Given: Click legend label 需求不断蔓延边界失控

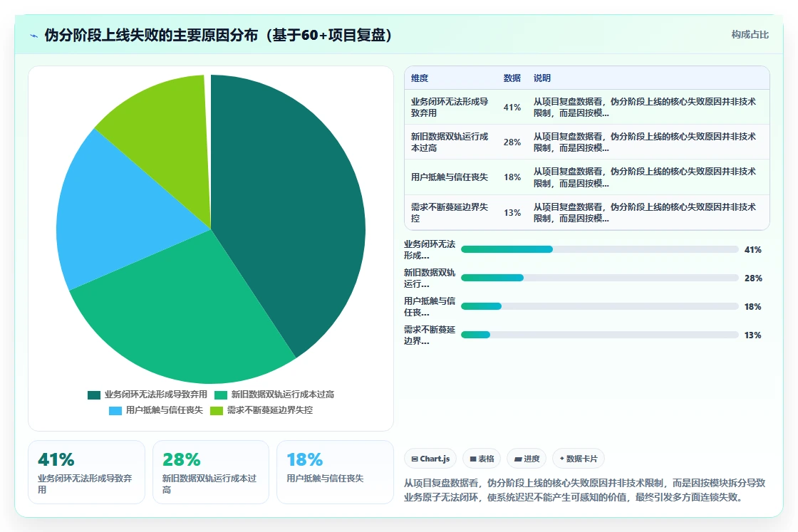Looking at the screenshot, I should [x=270, y=410].
